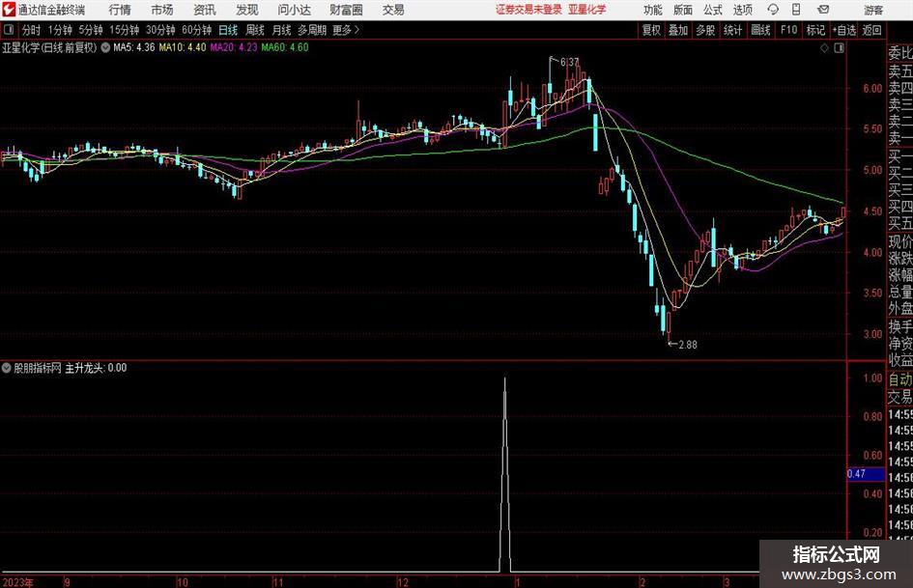Click the mobile phone icon in title bar
This screenshot has width=913, height=588.
click(x=796, y=10)
